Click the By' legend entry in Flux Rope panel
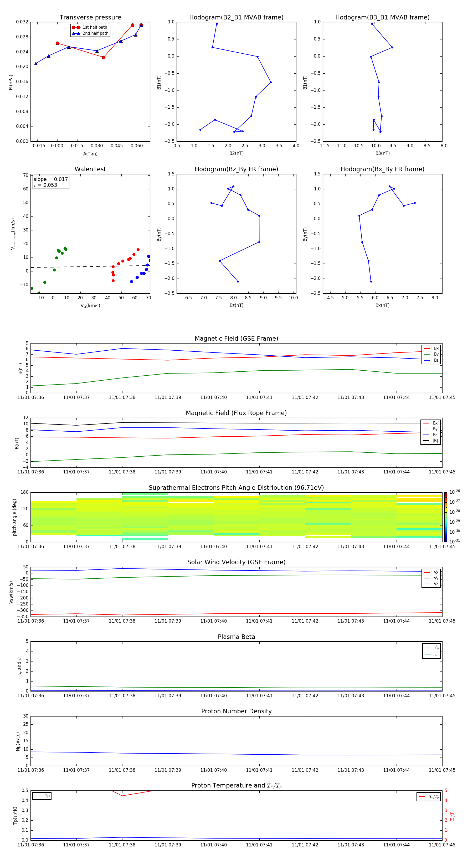 pos(431,429)
